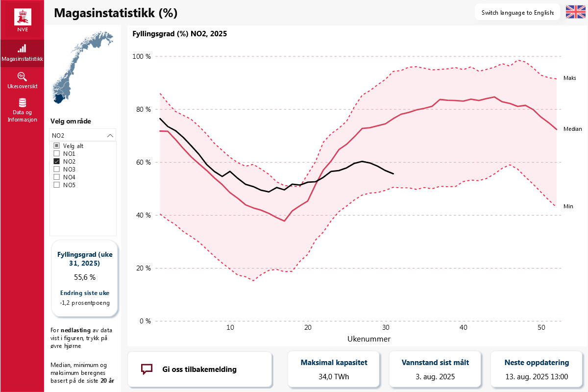
Task: Click the Norway map thumbnail
Action: (x=82, y=68)
